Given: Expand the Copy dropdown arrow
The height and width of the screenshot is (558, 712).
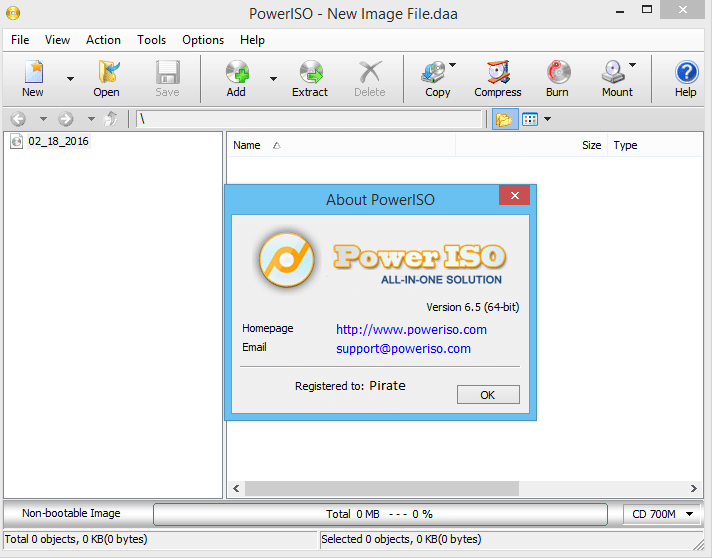Looking at the screenshot, I should (x=452, y=65).
